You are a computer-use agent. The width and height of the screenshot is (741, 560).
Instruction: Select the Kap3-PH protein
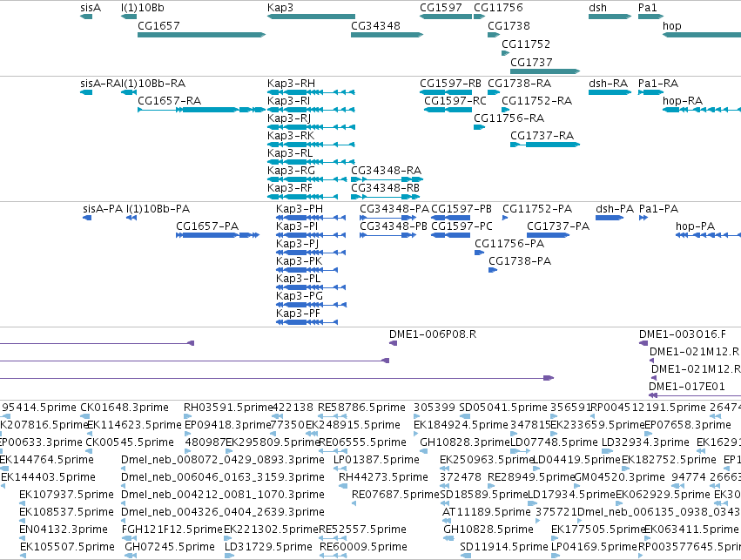click(x=311, y=218)
